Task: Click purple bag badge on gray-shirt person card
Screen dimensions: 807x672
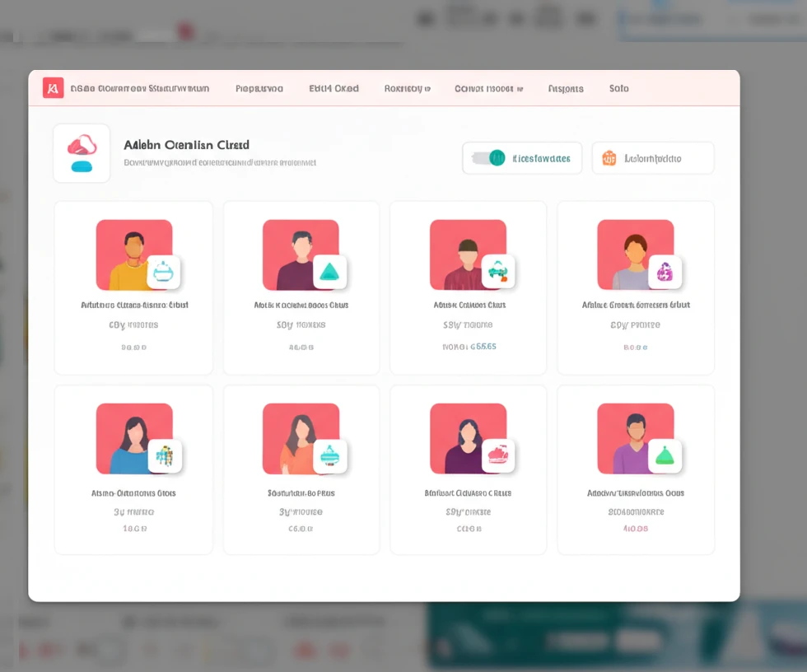Action: point(665,272)
